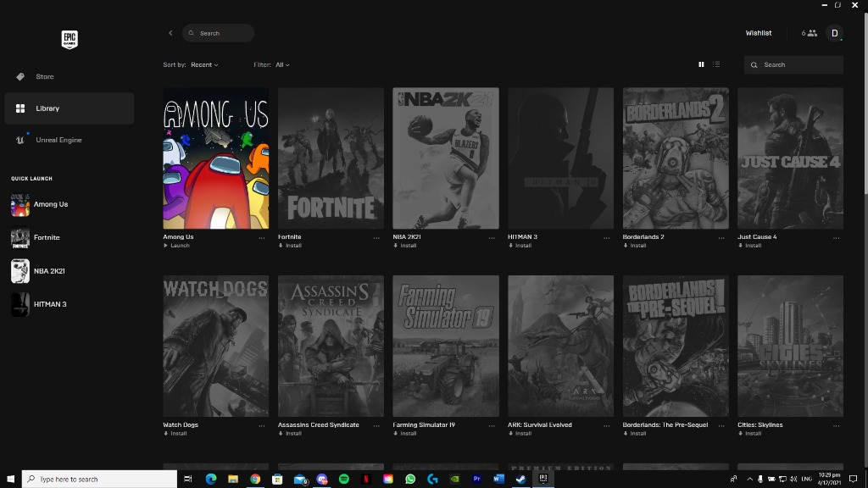Focus the top store Search field
868x488 pixels.
(218, 33)
